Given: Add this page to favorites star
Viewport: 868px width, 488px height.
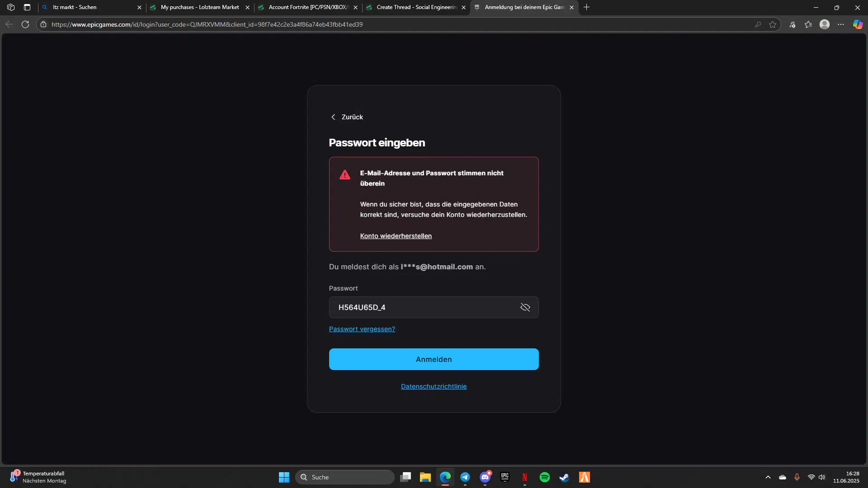Looking at the screenshot, I should [x=773, y=24].
